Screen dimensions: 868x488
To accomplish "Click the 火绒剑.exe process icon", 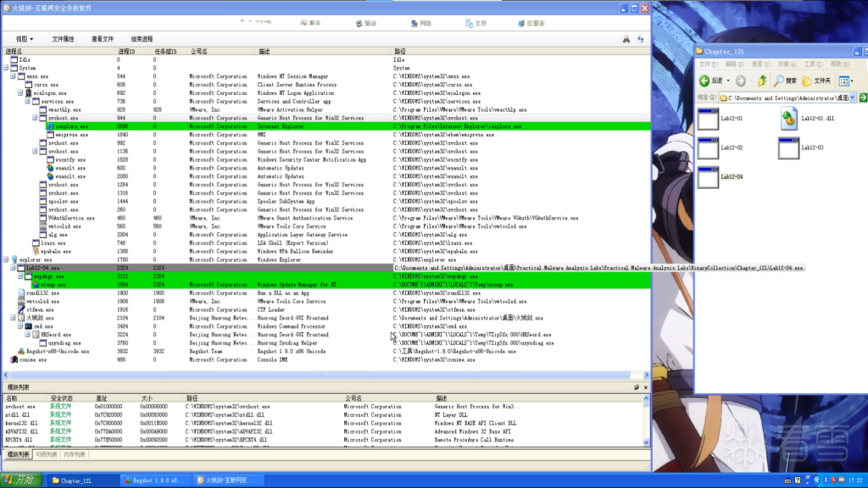I will [21, 319].
